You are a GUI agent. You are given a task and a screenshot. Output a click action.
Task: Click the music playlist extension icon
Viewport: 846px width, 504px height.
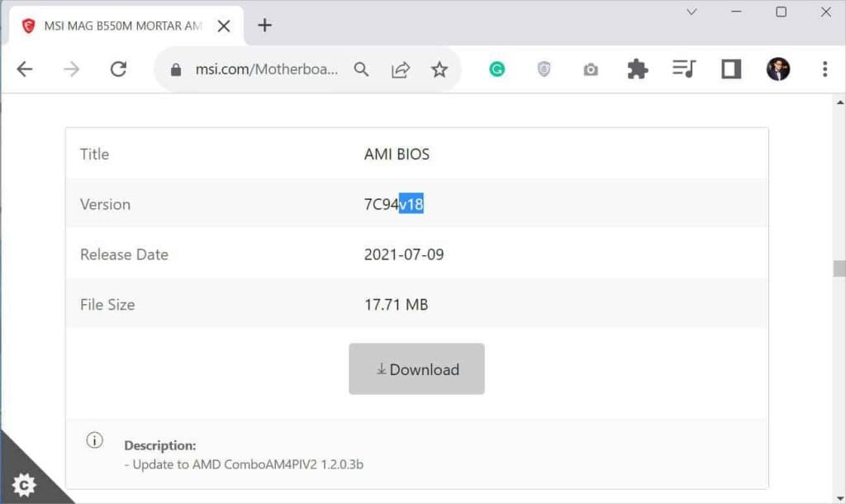point(683,69)
